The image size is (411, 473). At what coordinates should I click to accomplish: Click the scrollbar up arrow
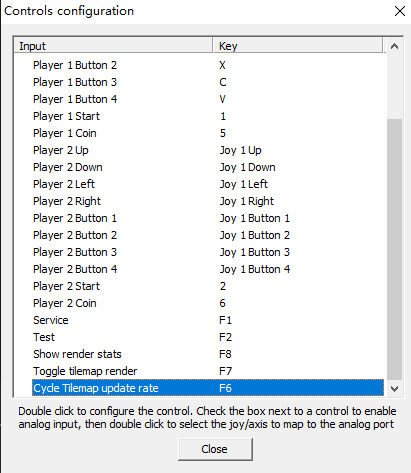(x=394, y=46)
